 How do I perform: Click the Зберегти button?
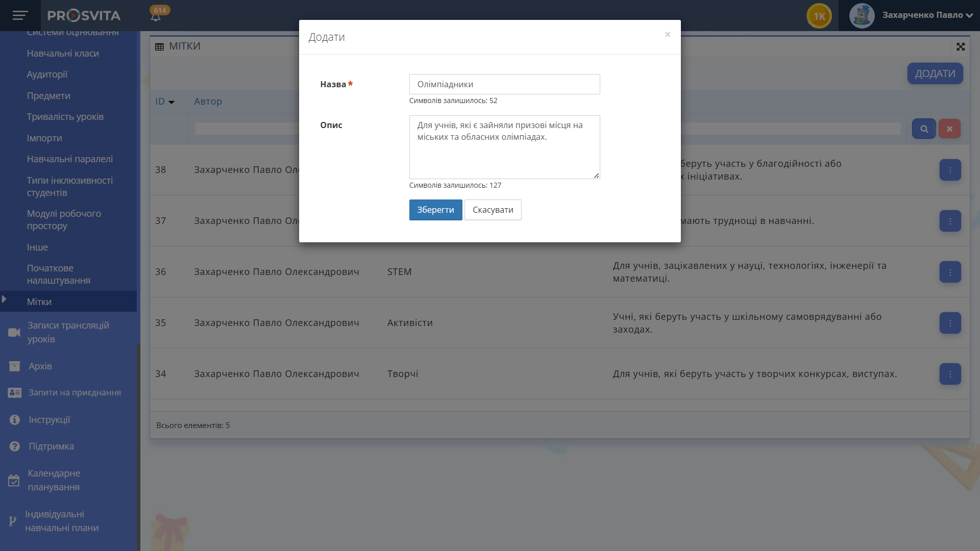click(x=435, y=210)
